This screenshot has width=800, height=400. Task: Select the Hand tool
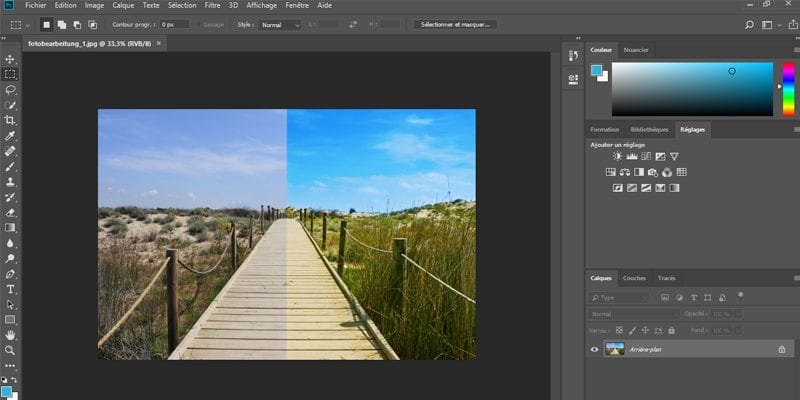coord(10,335)
